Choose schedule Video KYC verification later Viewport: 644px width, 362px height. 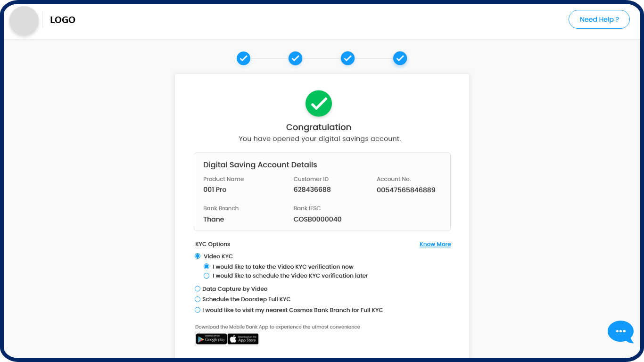click(x=206, y=276)
